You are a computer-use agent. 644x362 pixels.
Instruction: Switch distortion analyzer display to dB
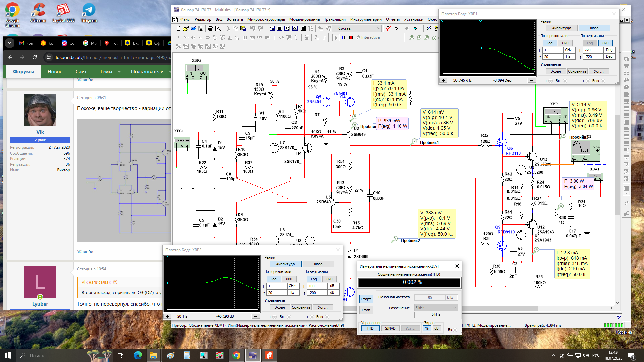(x=436, y=329)
